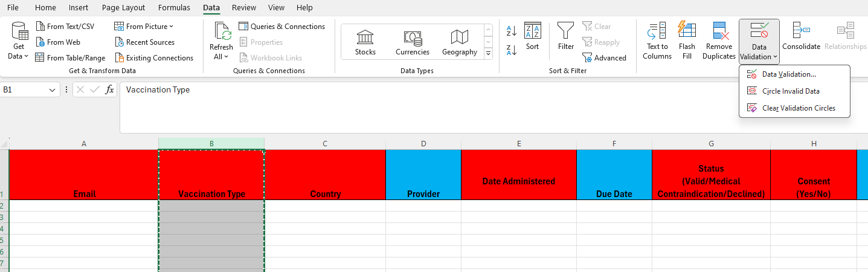The width and height of the screenshot is (868, 272).
Task: Apply Flash Fill
Action: pos(687,41)
